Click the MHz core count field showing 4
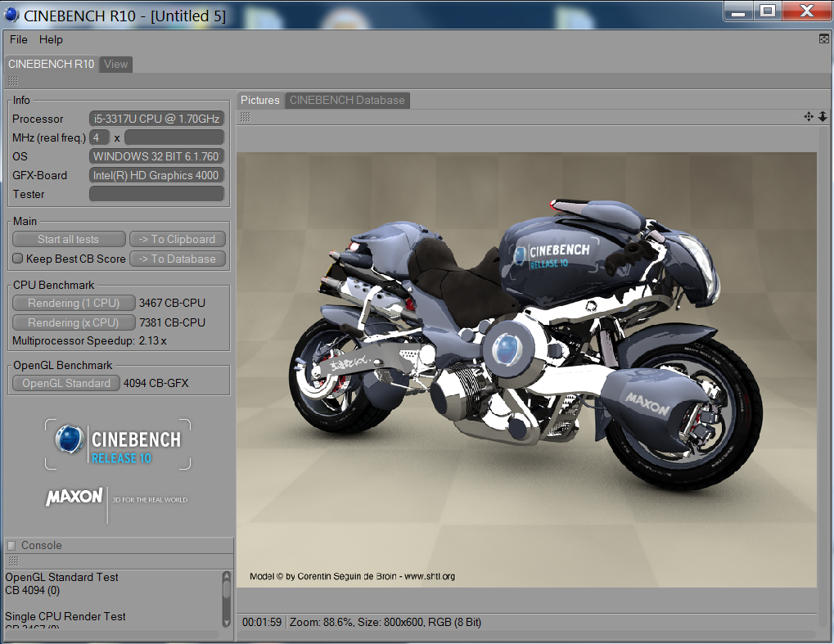The image size is (834, 644). [x=99, y=137]
